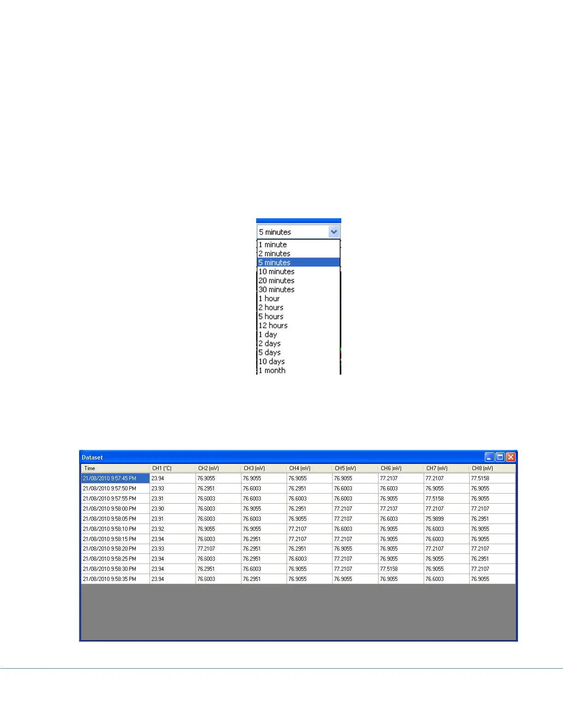Click CH2 '77.2107' in 9:58:20 row
The width and height of the screenshot is (563, 728).
(x=218, y=549)
